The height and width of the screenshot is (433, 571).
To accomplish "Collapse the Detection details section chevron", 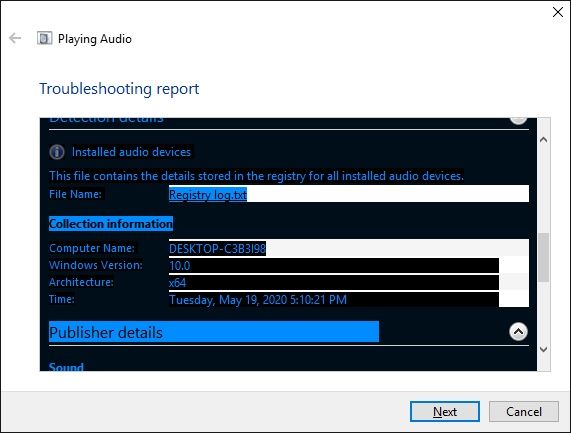I will [x=518, y=120].
